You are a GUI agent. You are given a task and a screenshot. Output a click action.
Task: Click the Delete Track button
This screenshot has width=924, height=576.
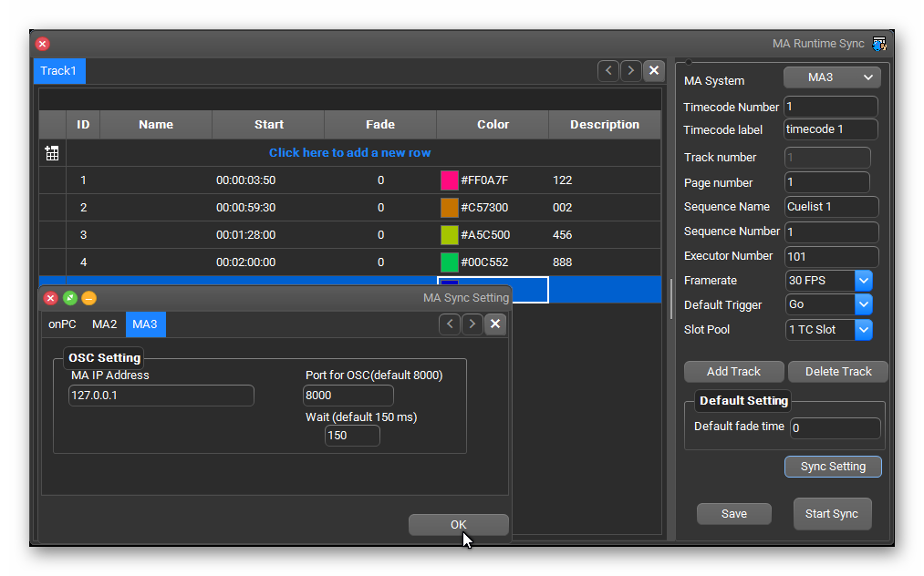coord(838,372)
